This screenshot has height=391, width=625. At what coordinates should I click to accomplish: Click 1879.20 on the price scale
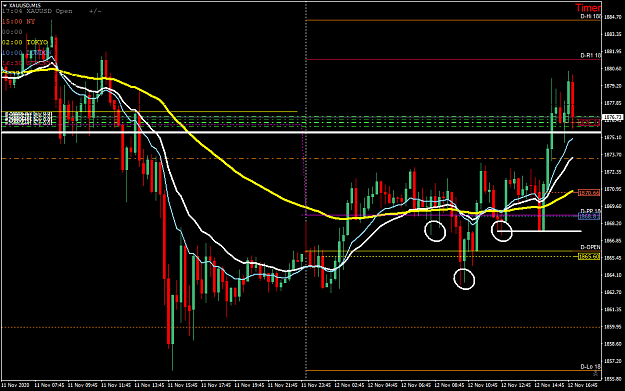click(x=613, y=86)
